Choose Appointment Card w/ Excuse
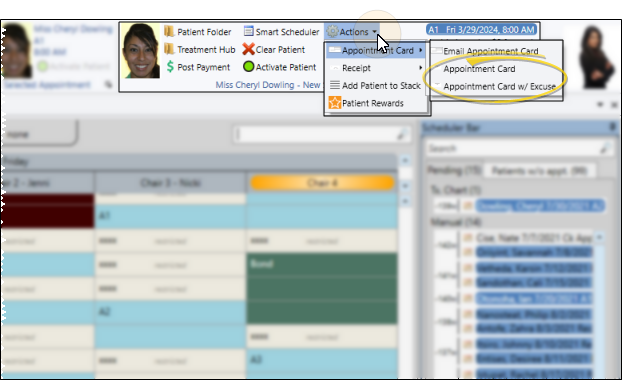623x380 pixels. point(499,86)
